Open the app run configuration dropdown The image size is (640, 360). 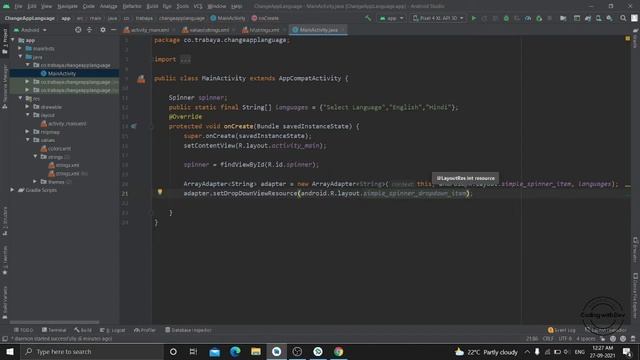[391, 18]
